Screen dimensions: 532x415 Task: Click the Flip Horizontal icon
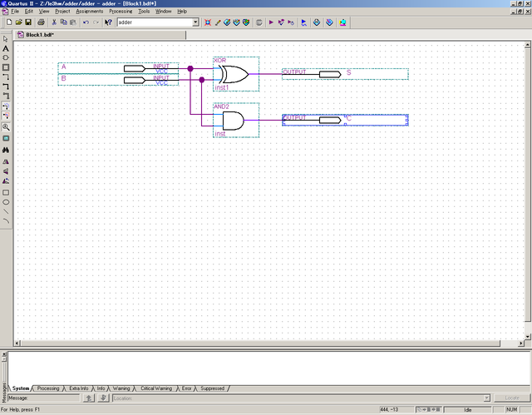[6, 161]
